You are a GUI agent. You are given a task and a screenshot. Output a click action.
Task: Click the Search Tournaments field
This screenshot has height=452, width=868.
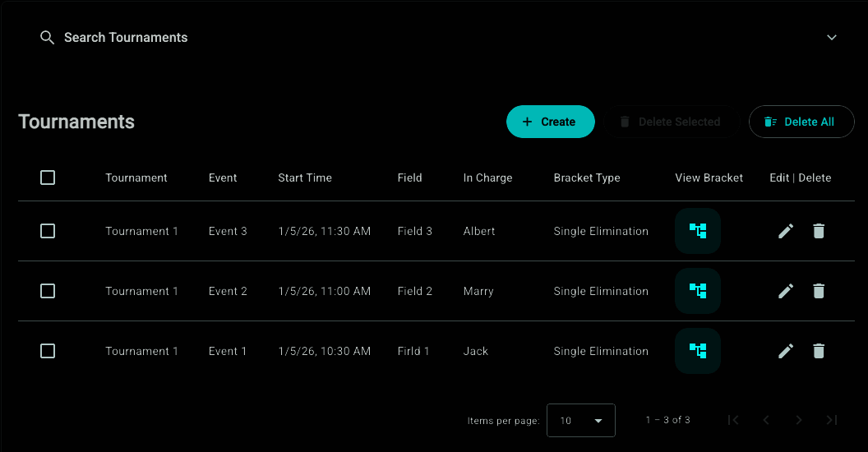pos(126,38)
